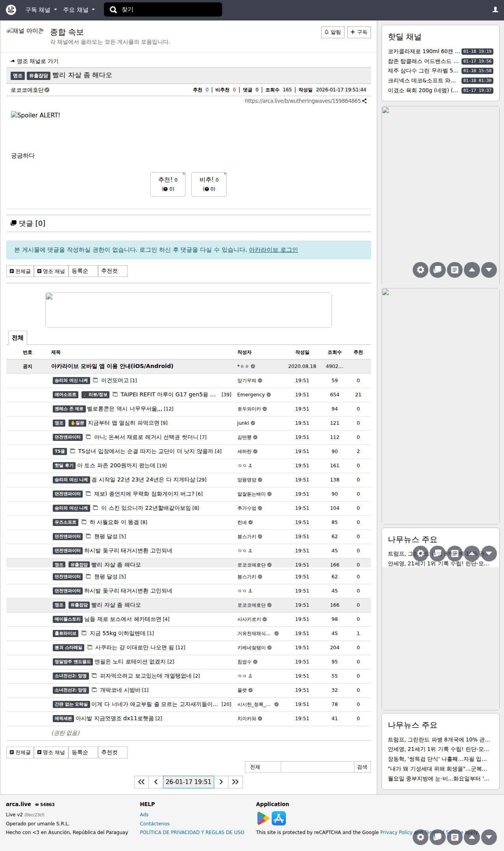
Task: Click the 젠레스 존 제로 channel badge
Action: click(x=69, y=409)
